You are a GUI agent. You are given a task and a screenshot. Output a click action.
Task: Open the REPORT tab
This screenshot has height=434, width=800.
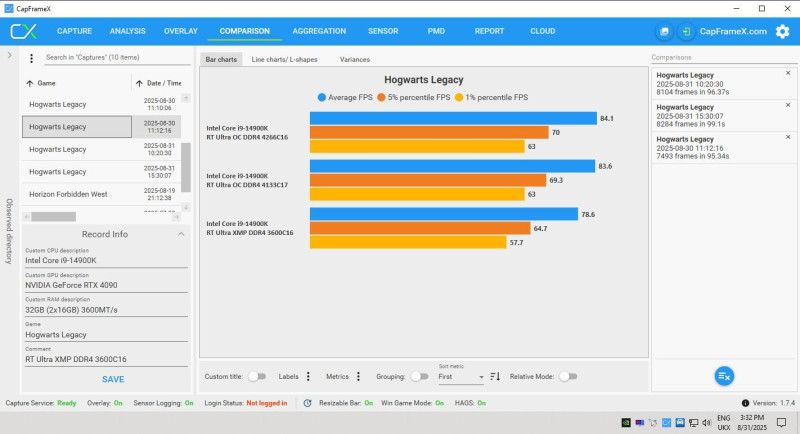(489, 31)
